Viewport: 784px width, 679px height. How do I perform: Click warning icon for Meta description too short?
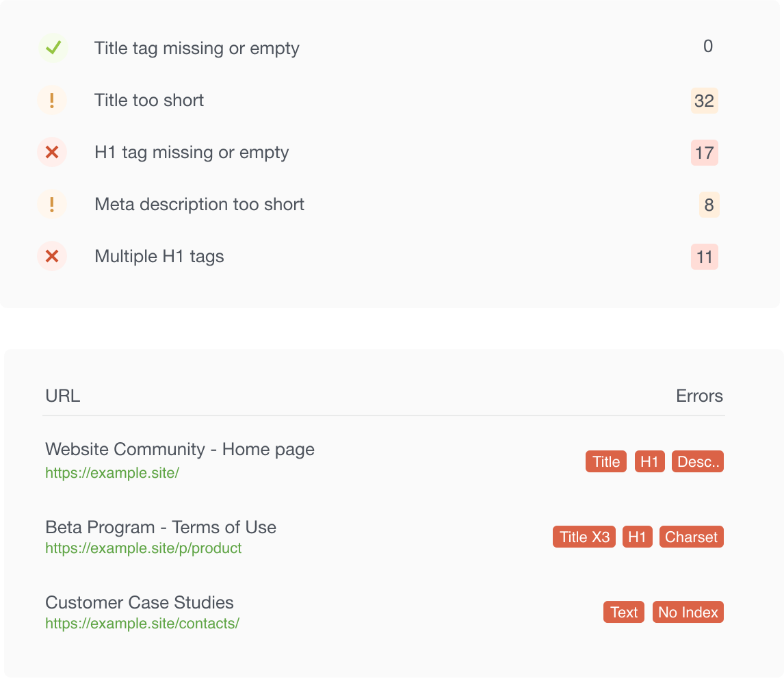click(x=52, y=205)
